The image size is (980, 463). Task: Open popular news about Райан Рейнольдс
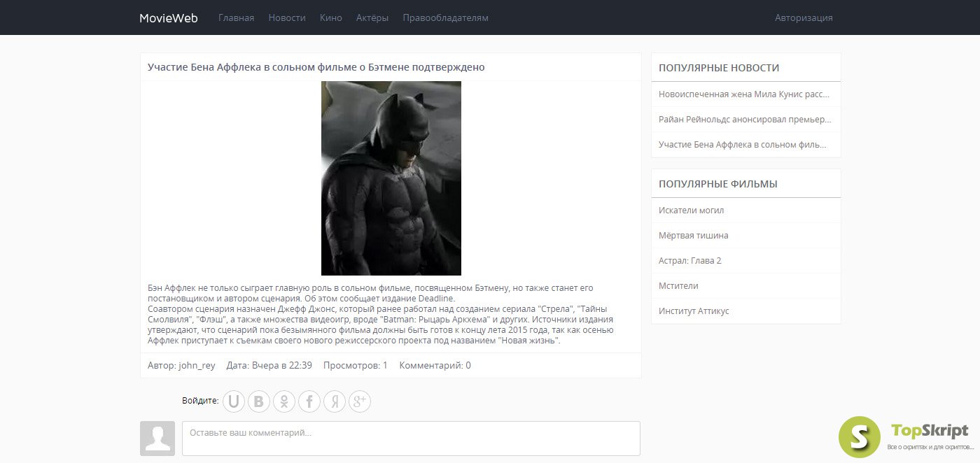(x=746, y=119)
